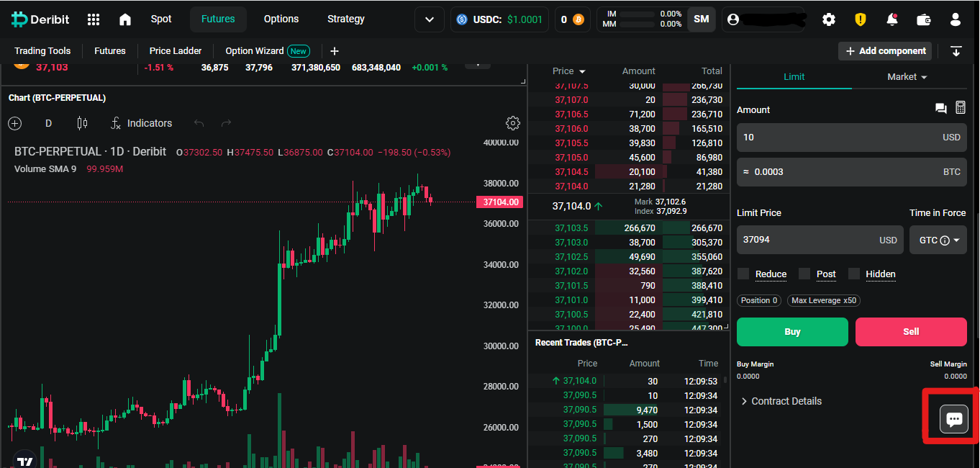Click the TradingView logo on chart
This screenshot has width=980, height=468.
click(x=25, y=462)
